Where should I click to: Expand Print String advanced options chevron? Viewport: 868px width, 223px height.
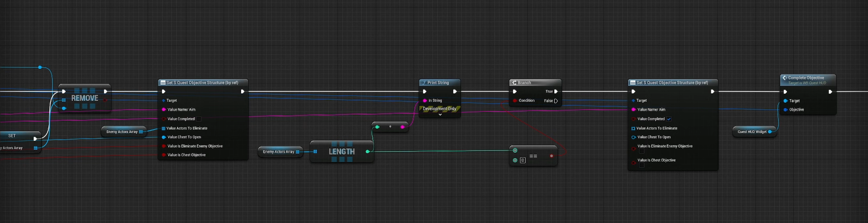pyautogui.click(x=440, y=115)
